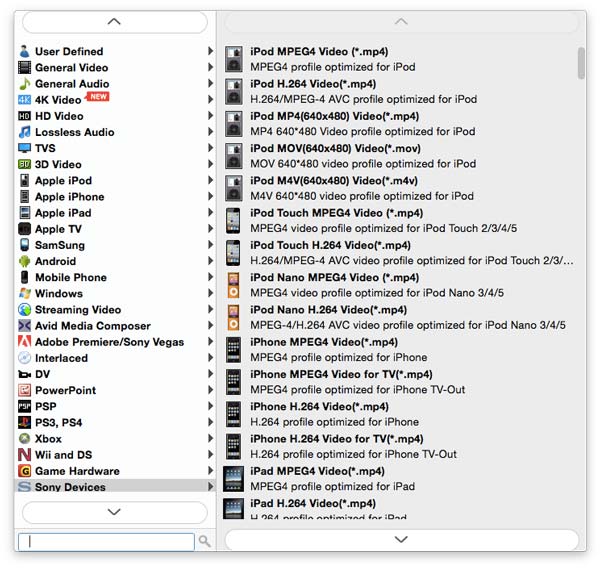This screenshot has height=568, width=600.
Task: Click the Apple iPad device icon
Action: (24, 212)
